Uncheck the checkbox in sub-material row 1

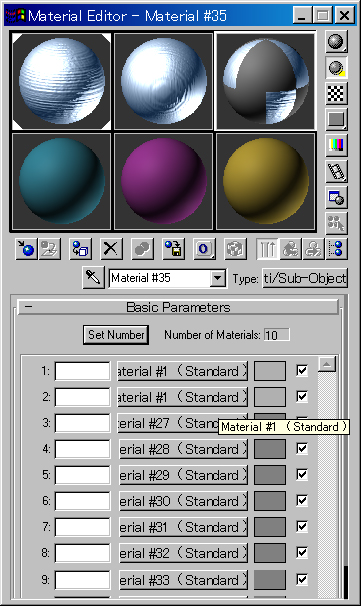(x=302, y=371)
